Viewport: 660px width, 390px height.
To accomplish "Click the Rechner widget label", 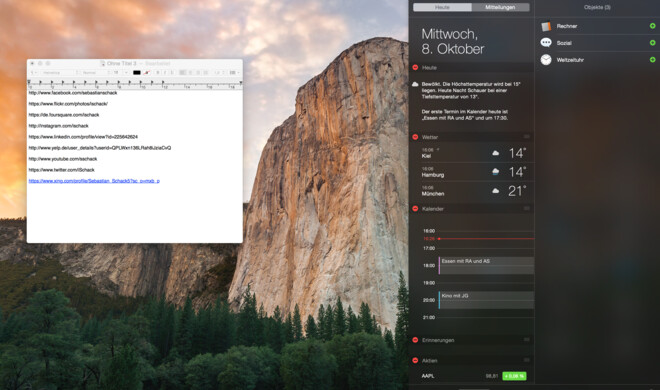I will click(567, 26).
